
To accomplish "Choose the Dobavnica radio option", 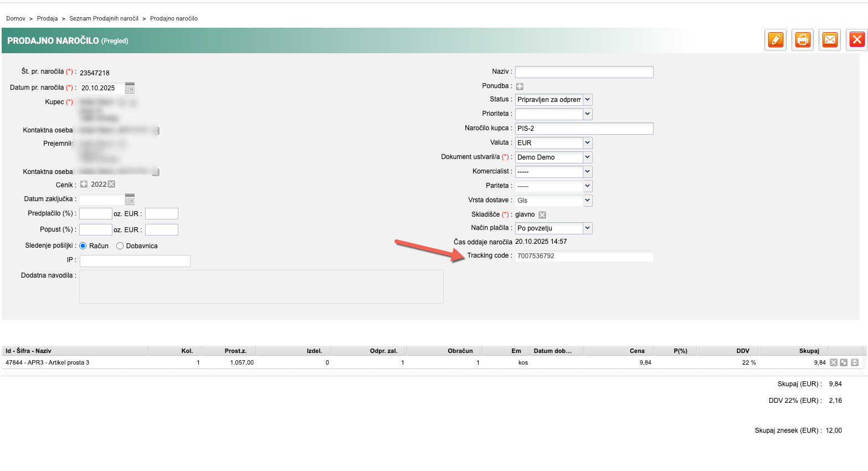I will click(120, 246).
